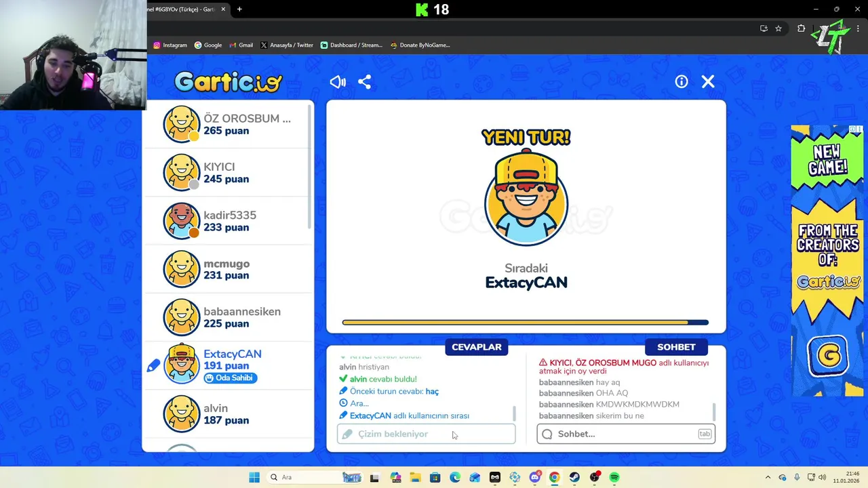The width and height of the screenshot is (868, 488).
Task: Click 'babaannesiken OHA AQ' chat message
Action: [x=584, y=393]
